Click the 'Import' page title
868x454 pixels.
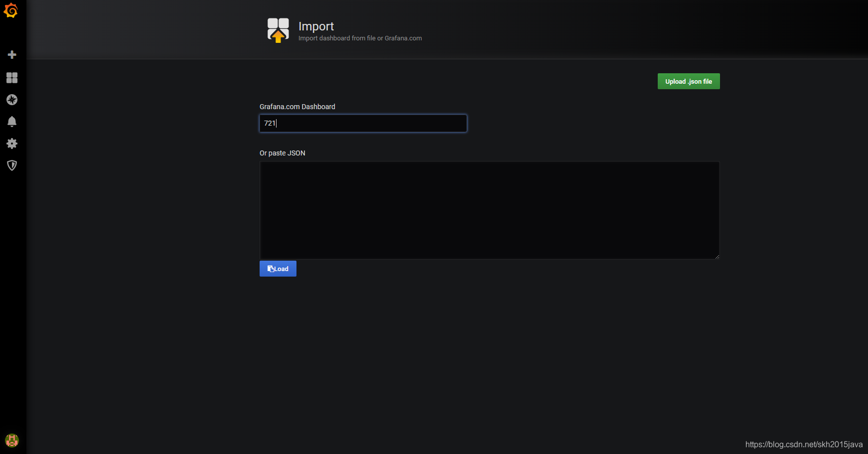[316, 26]
